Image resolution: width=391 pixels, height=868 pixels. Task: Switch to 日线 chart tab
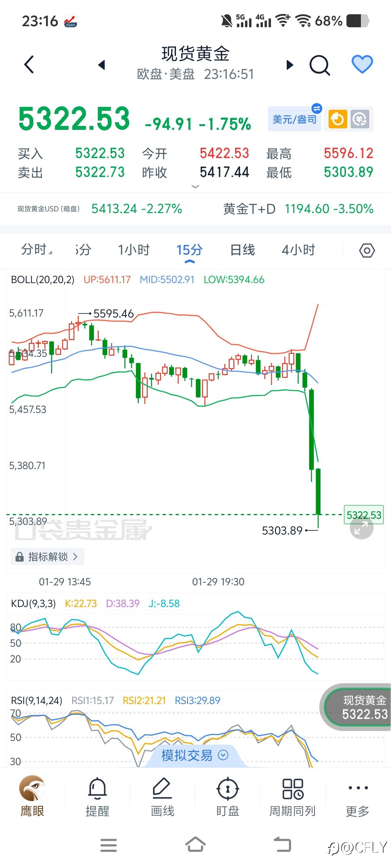[242, 250]
